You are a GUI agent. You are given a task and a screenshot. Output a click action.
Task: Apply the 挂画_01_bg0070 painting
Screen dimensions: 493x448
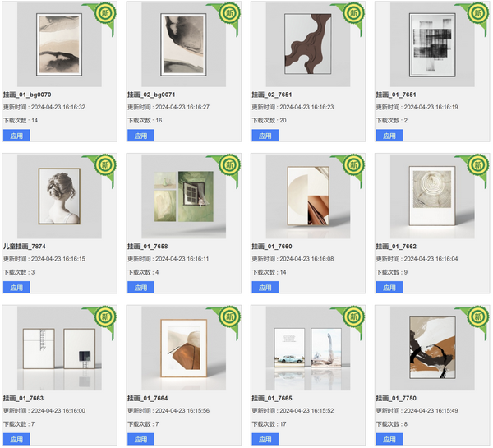point(16,136)
